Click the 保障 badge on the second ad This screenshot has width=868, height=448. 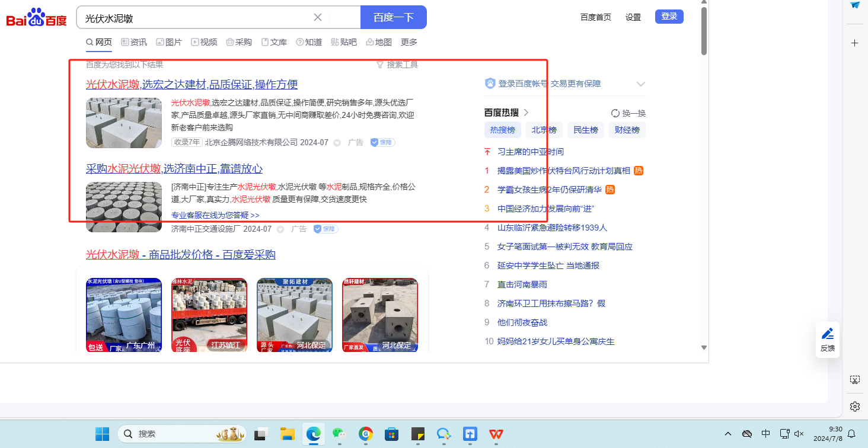325,229
